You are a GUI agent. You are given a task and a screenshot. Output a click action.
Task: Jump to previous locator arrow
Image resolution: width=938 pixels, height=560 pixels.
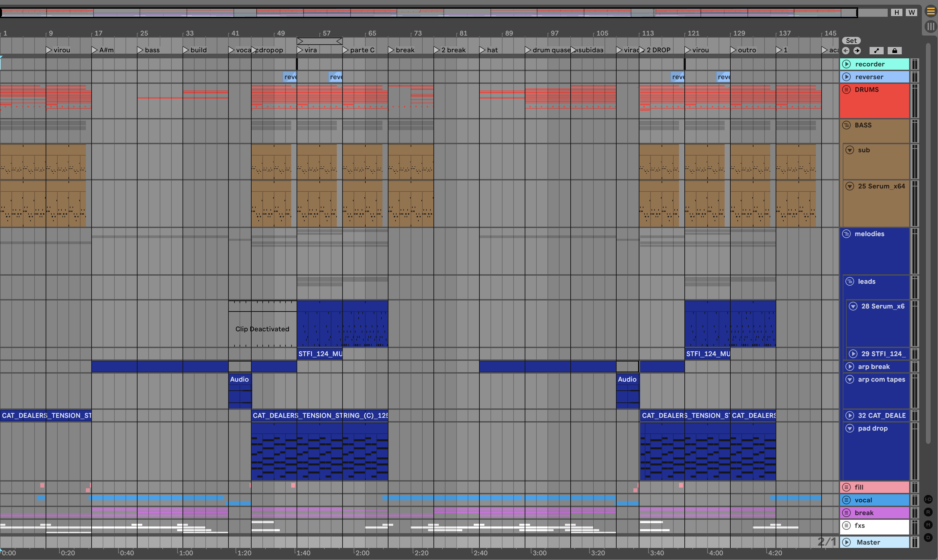click(x=846, y=51)
